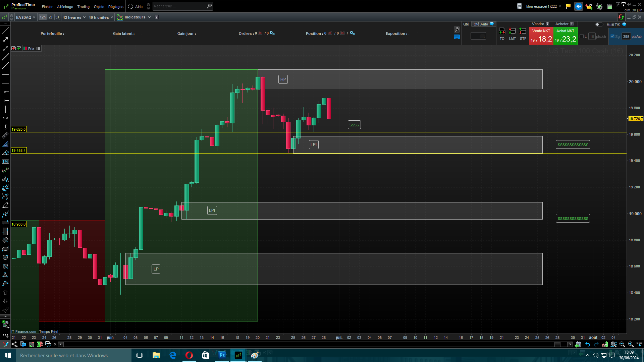Screen dimensions: 644x362
Task: Click the blue keyboard icon
Action: pyautogui.click(x=457, y=37)
